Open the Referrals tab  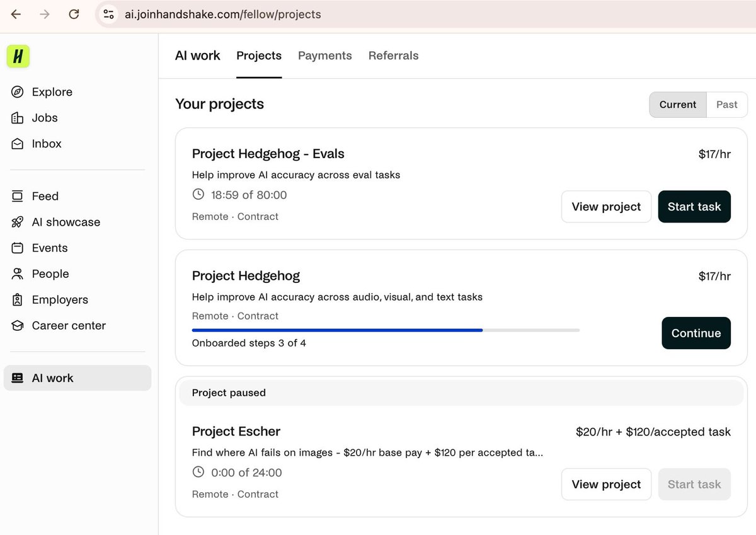pyautogui.click(x=394, y=55)
